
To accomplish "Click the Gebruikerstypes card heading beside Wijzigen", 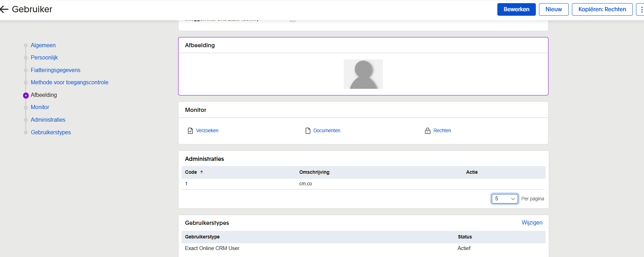I will (207, 223).
